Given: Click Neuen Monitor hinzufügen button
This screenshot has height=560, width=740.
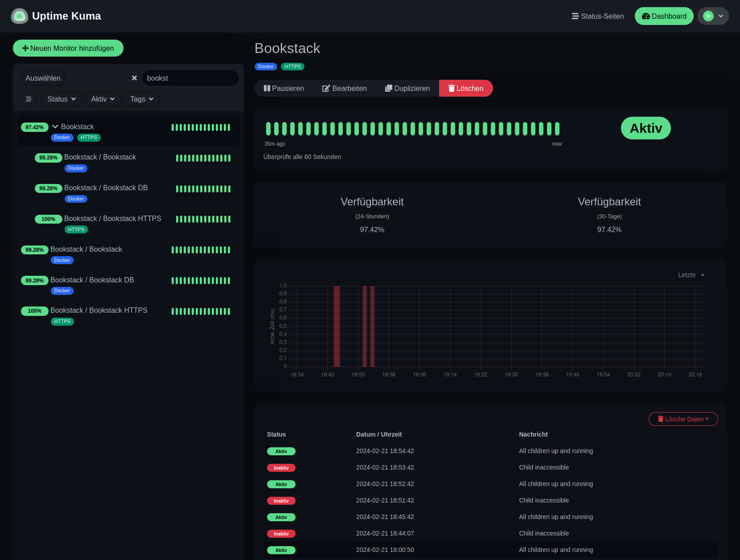Looking at the screenshot, I should point(68,48).
